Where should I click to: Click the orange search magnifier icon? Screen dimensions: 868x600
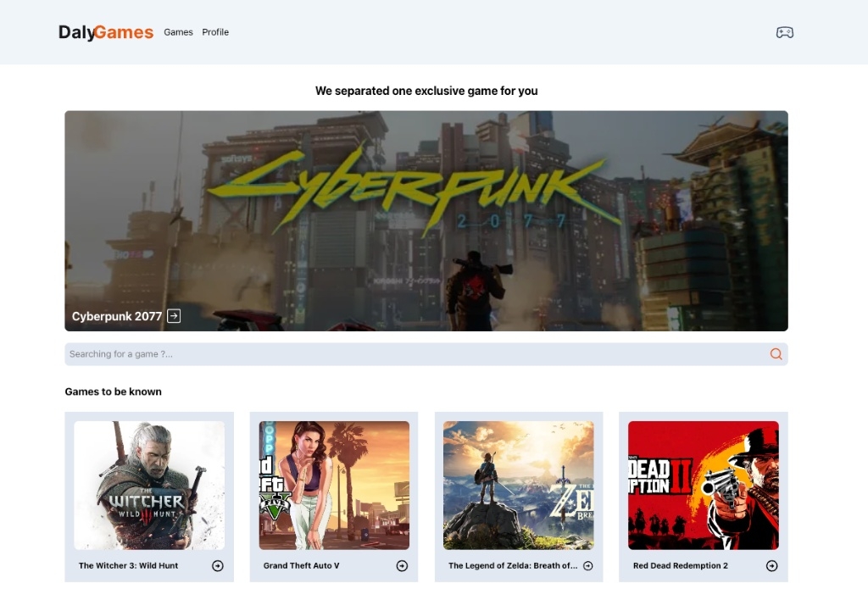point(776,354)
